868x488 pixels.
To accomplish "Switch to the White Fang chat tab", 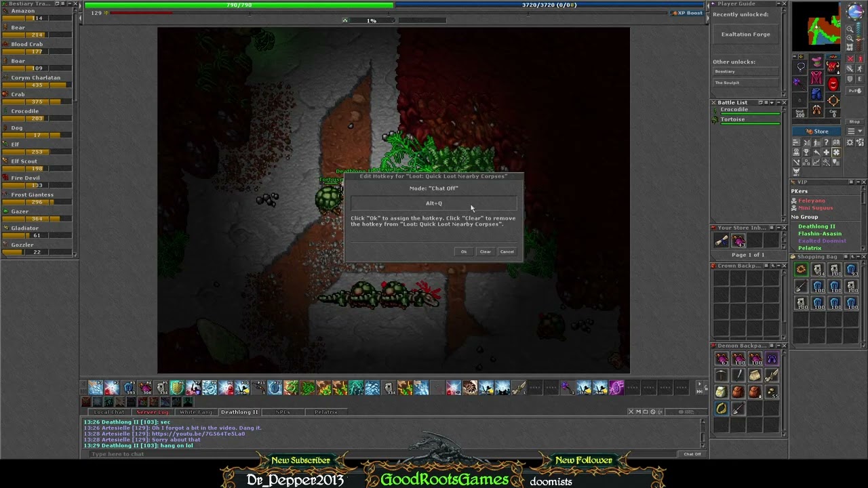I will [196, 412].
